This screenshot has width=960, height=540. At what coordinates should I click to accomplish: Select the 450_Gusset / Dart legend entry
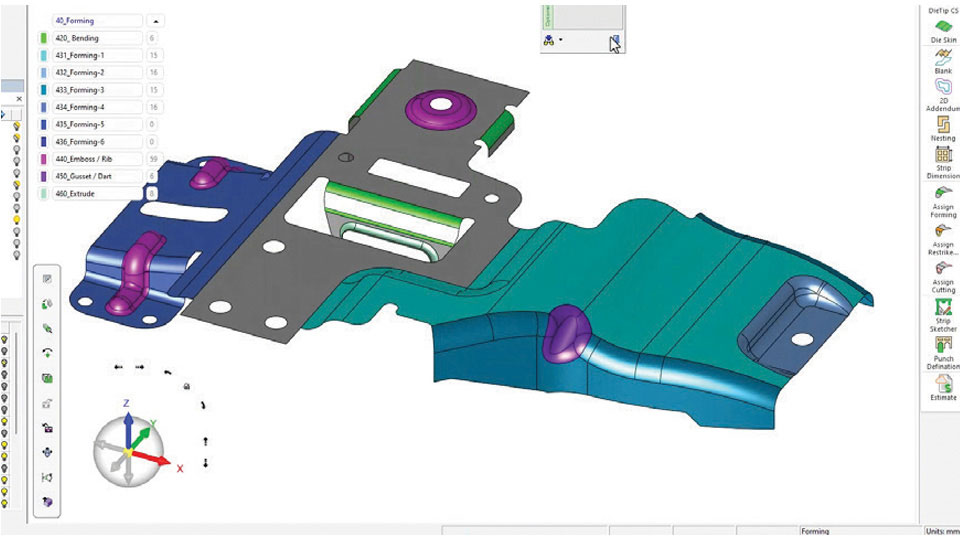click(x=97, y=176)
